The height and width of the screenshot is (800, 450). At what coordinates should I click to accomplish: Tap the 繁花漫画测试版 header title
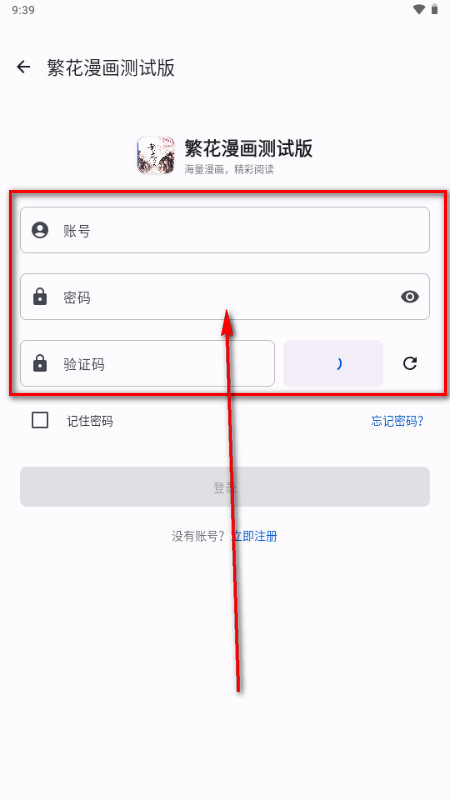point(111,67)
